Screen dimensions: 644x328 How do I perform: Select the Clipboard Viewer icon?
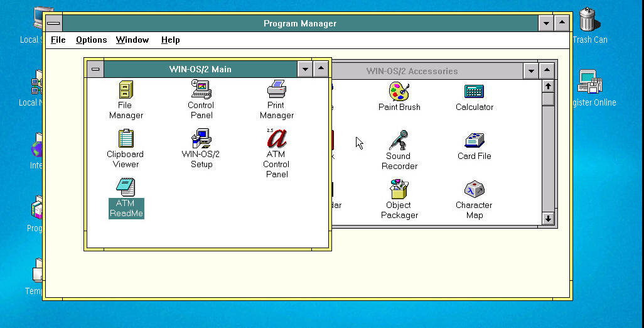tap(126, 139)
